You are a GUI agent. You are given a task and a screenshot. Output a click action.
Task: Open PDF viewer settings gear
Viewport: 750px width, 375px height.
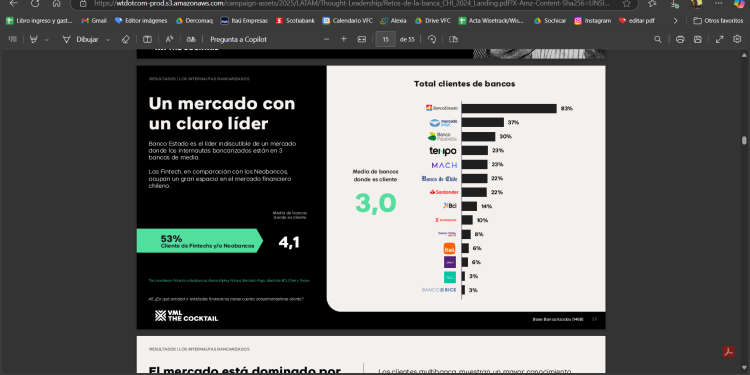pos(737,39)
